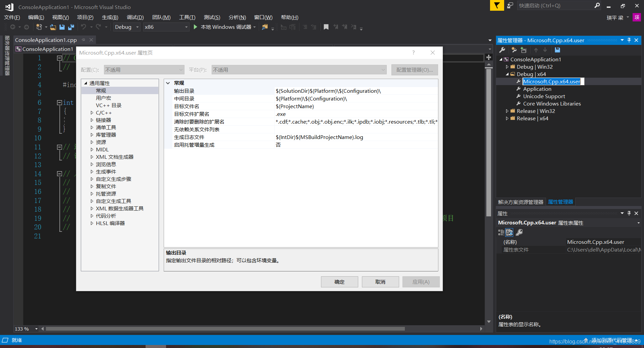Pin the ConsoleApplication1.cpp tab
Image resolution: width=644 pixels, height=348 pixels.
point(83,40)
